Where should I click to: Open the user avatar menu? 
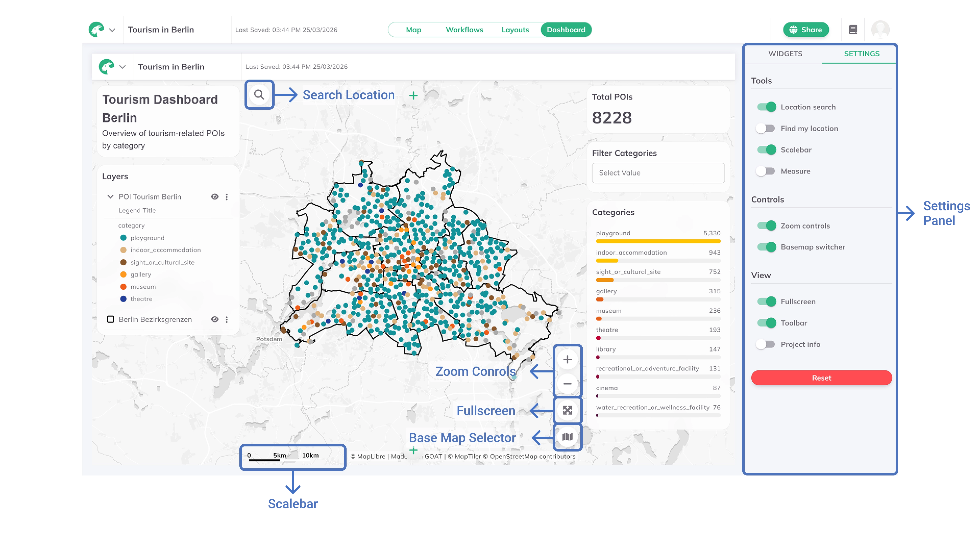[881, 29]
